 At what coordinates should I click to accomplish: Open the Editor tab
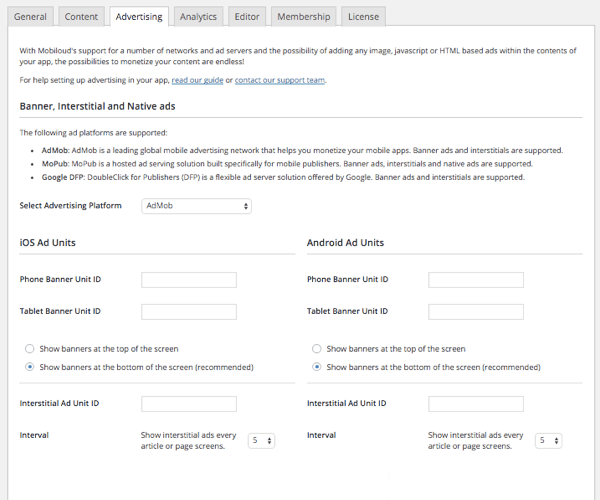click(247, 17)
